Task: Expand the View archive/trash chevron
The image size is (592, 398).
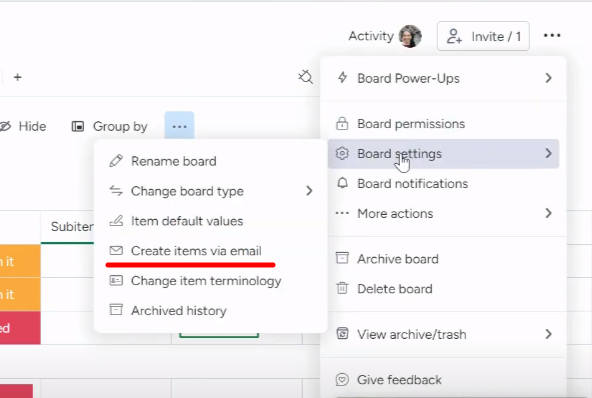Action: tap(548, 334)
